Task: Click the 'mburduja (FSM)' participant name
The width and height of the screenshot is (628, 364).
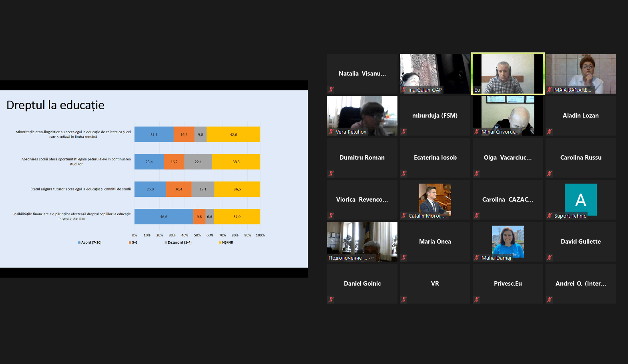Action: tap(435, 116)
